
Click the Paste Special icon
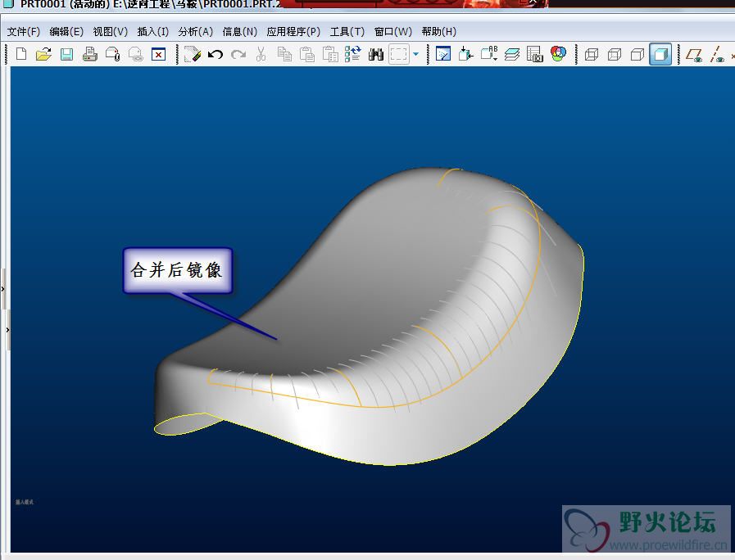click(330, 54)
